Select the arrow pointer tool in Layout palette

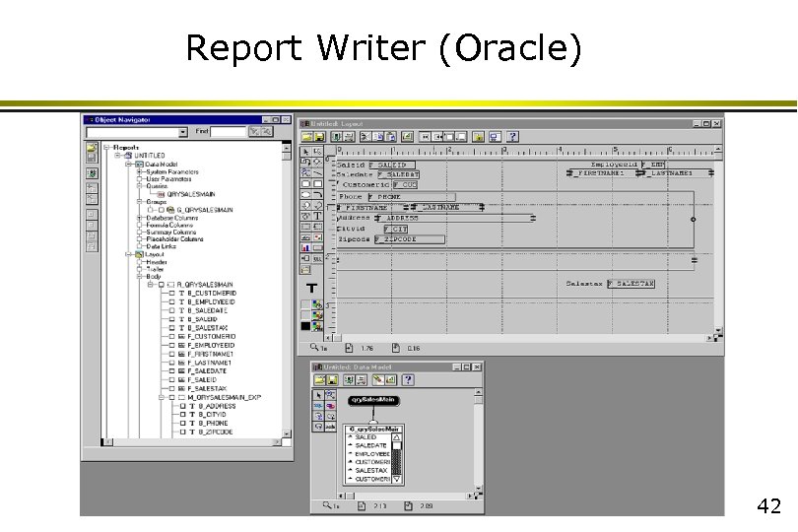click(305, 152)
